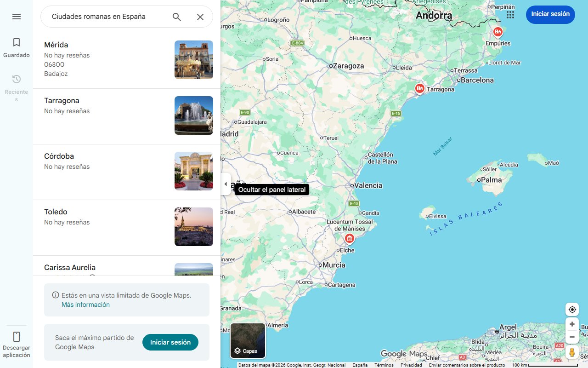This screenshot has width=588, height=368.
Task: Select the Tarragona map marker
Action: point(419,88)
